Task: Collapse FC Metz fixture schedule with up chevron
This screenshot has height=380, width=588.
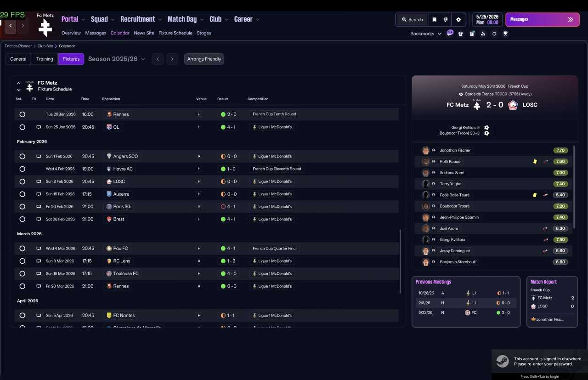Action: (18, 83)
